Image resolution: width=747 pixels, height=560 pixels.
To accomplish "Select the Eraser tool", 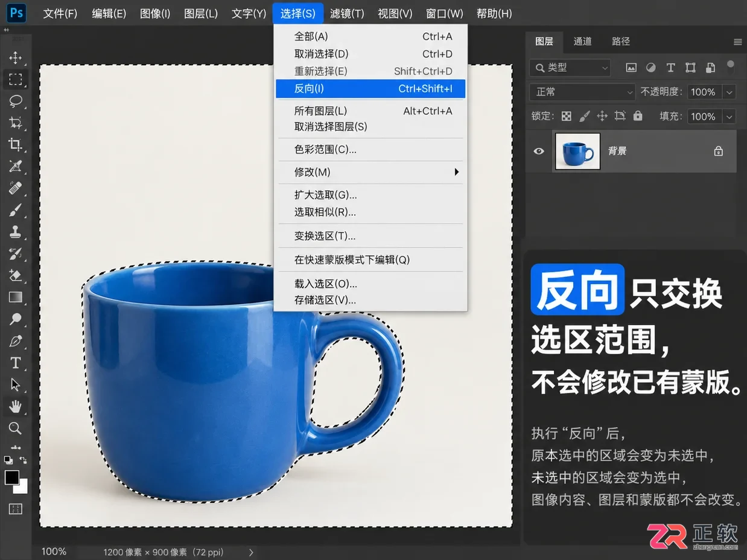I will 16,275.
